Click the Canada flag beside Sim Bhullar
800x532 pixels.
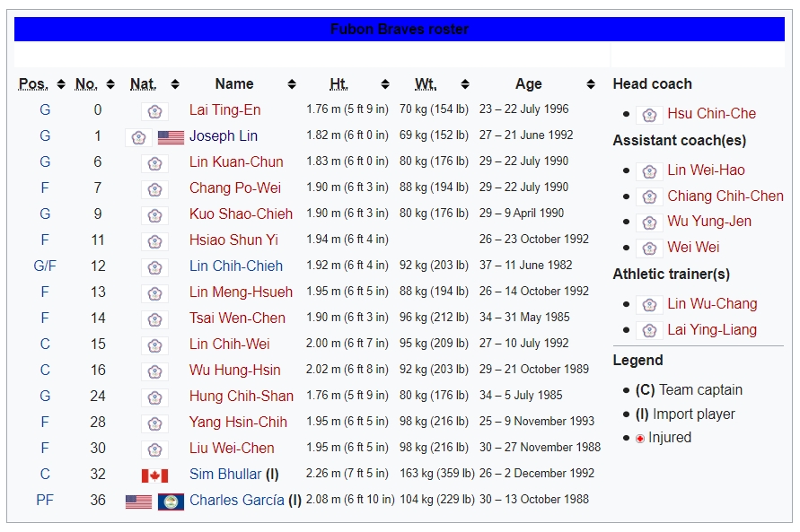pos(154,475)
